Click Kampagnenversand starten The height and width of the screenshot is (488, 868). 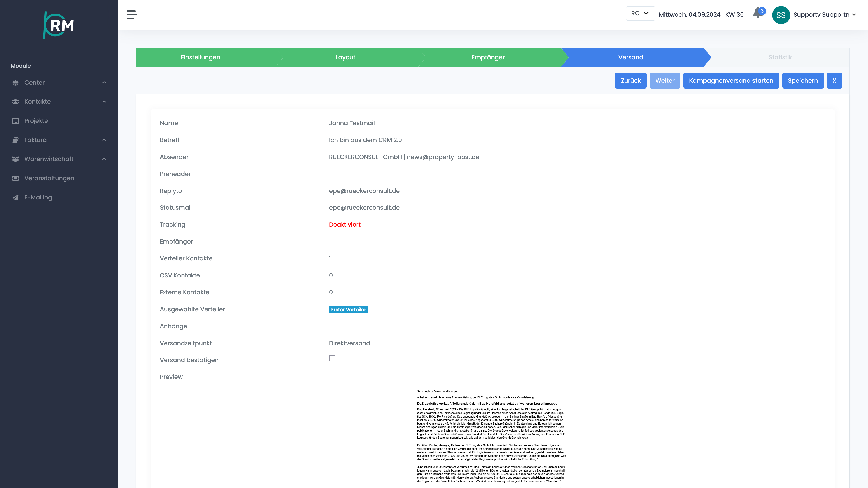(x=731, y=80)
